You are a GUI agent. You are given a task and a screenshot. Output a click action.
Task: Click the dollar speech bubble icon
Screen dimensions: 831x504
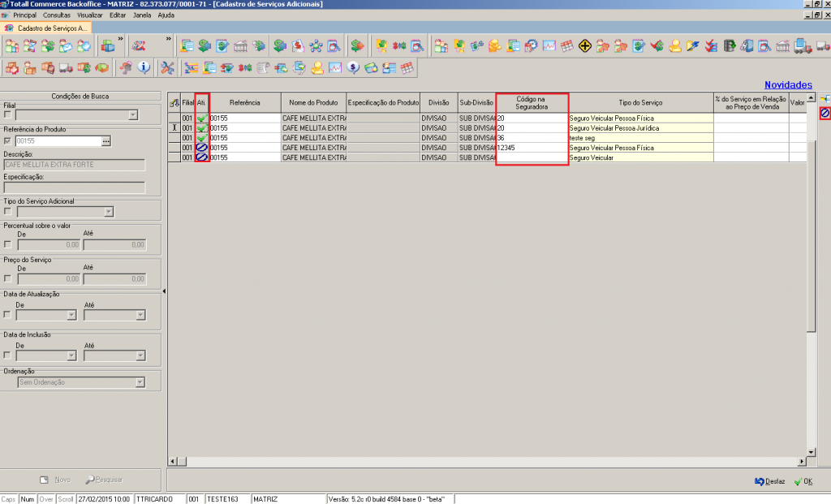click(x=354, y=67)
